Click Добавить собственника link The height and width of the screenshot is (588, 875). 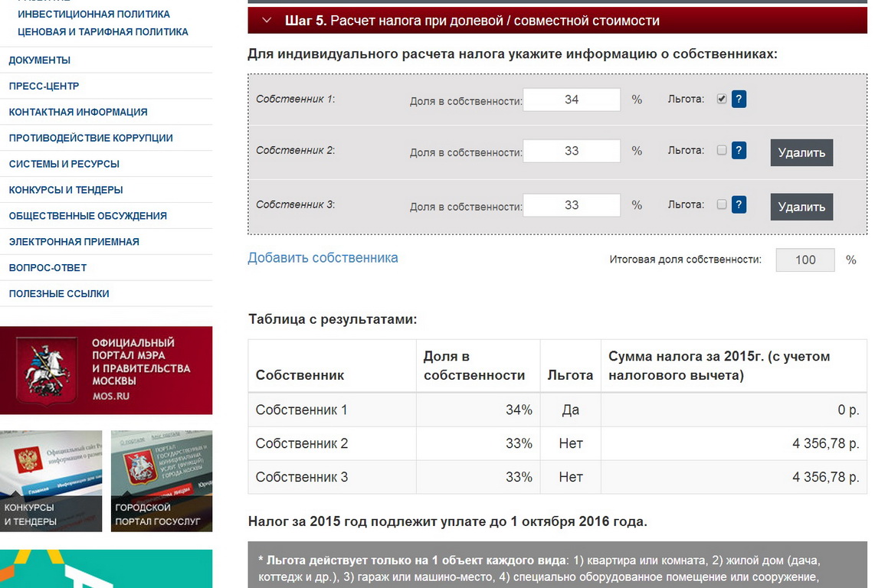click(x=323, y=258)
